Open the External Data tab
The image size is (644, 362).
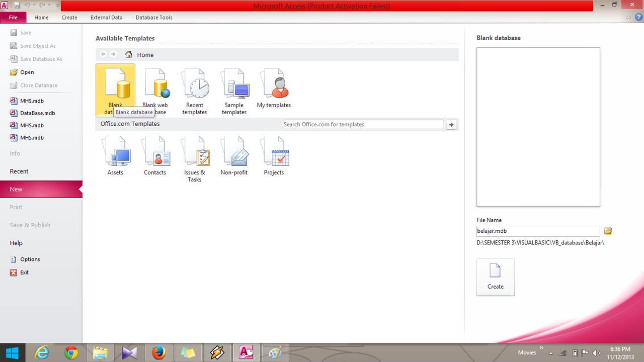pos(106,18)
